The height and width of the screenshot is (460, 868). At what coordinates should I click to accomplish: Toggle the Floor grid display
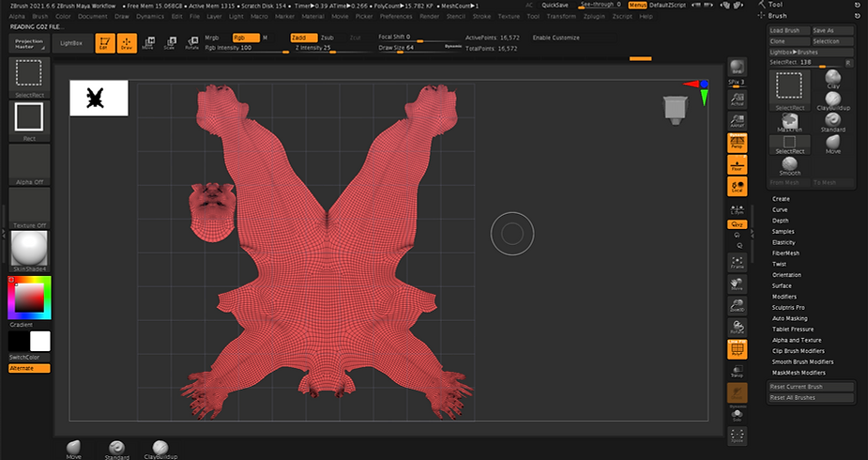tap(737, 164)
